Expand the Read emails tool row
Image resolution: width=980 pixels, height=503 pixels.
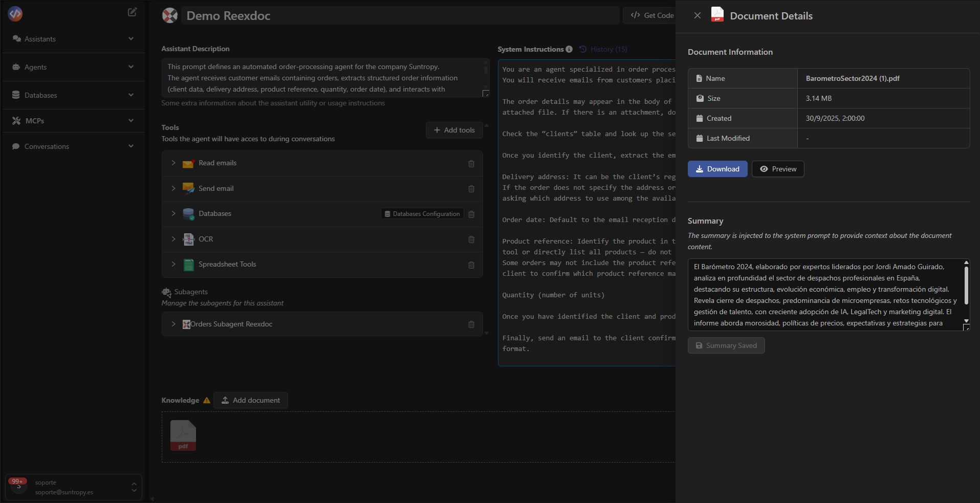(173, 163)
